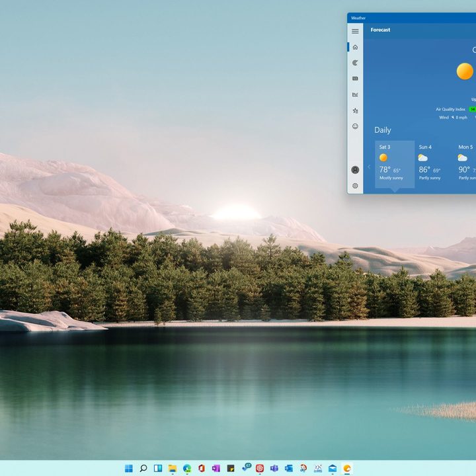Open OneNote from the taskbar

[x=216, y=468]
